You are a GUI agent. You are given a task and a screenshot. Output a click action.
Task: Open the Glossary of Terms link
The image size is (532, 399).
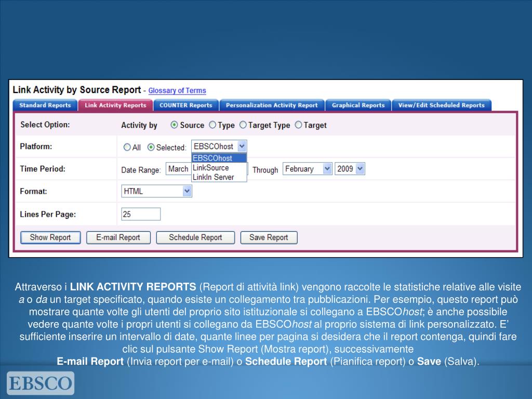(x=177, y=91)
